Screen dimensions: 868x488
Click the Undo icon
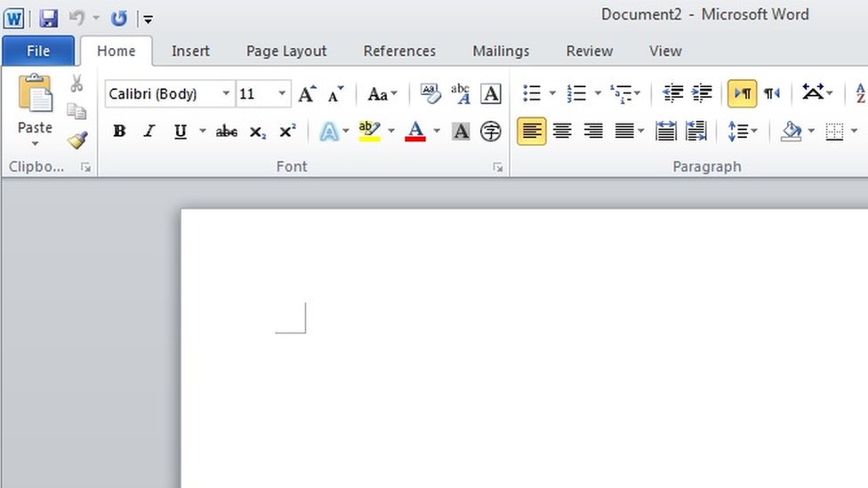pos(77,19)
